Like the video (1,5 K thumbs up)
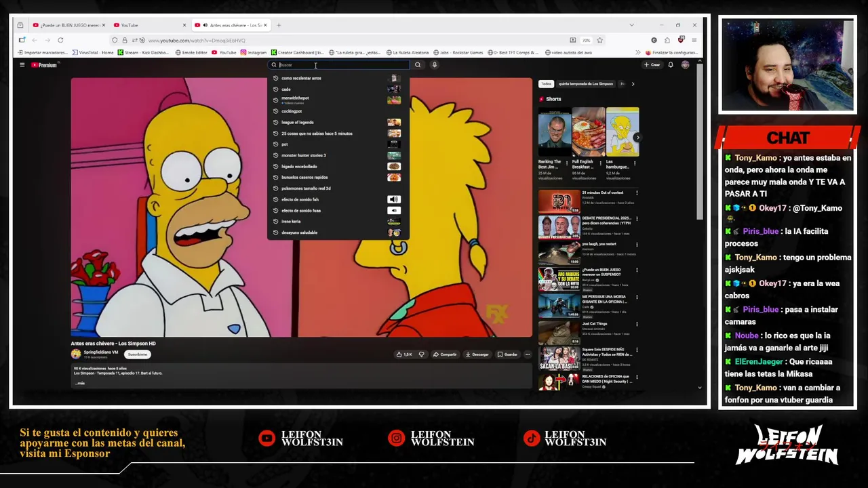868x488 pixels. pyautogui.click(x=404, y=354)
